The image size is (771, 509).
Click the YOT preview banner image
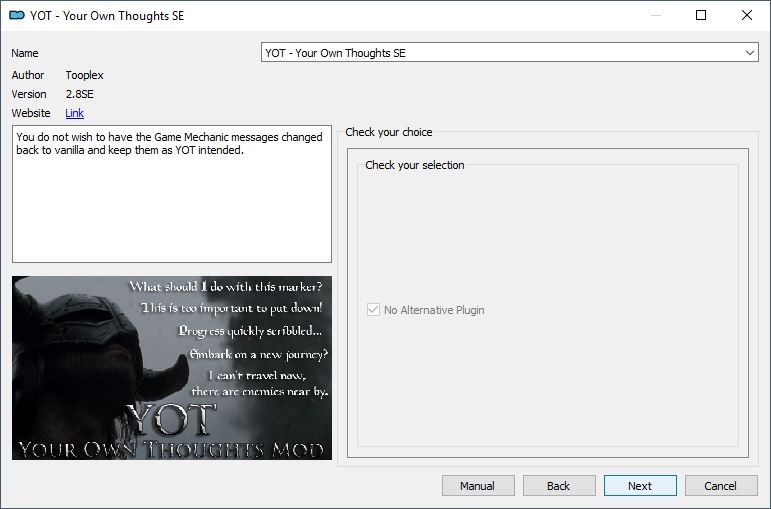click(171, 368)
